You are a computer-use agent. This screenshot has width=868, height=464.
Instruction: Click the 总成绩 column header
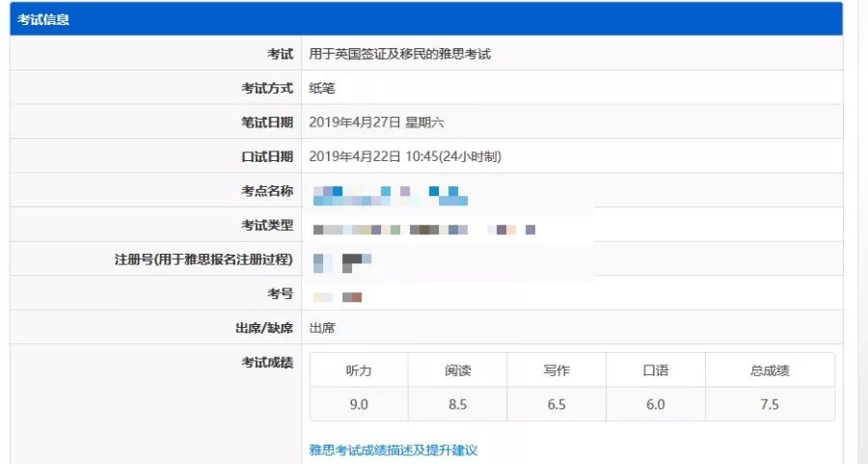[770, 370]
